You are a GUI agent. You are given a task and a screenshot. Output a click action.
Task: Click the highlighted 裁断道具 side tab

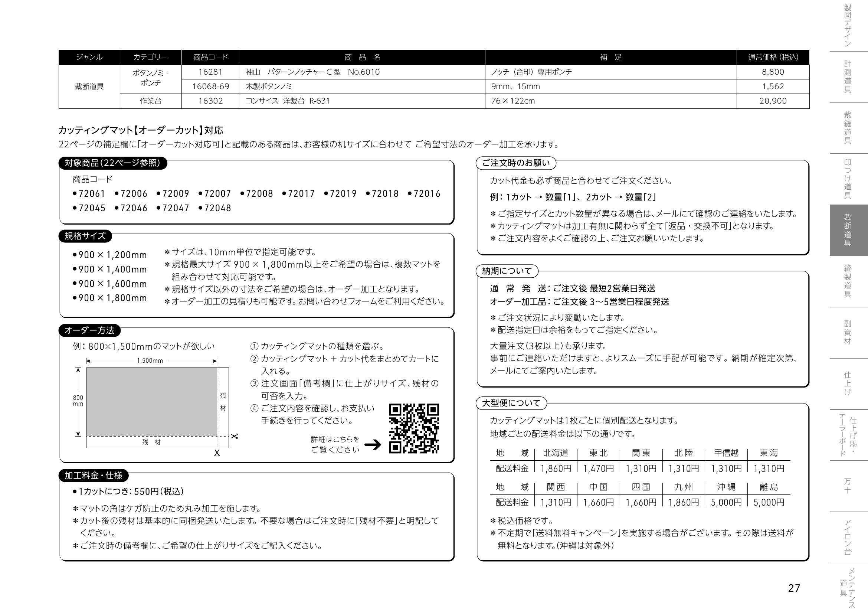click(x=848, y=230)
